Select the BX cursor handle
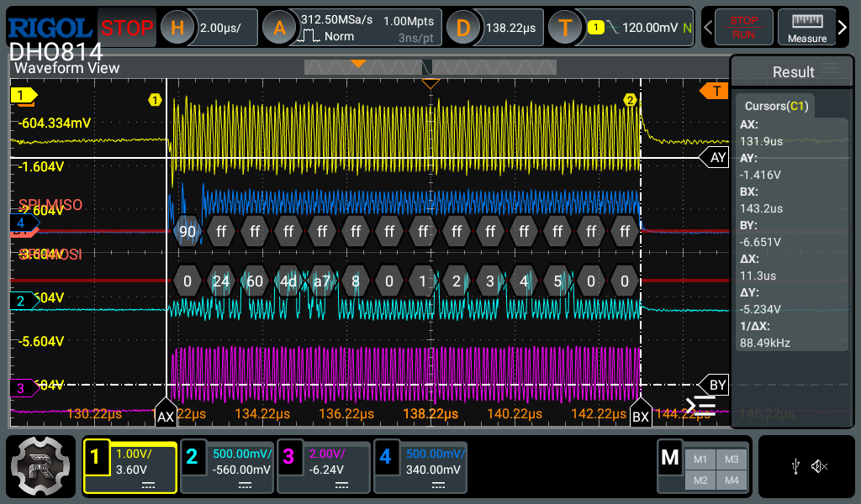 640,414
